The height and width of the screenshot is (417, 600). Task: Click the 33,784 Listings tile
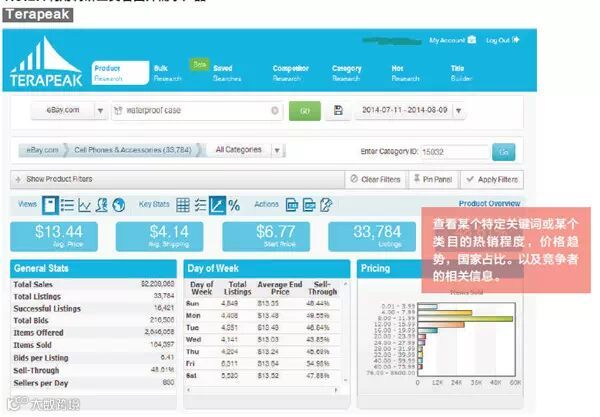click(x=372, y=236)
